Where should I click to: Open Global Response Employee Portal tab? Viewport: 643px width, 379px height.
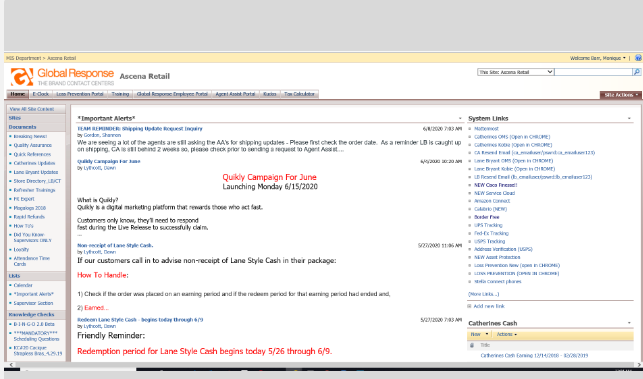[x=172, y=94]
